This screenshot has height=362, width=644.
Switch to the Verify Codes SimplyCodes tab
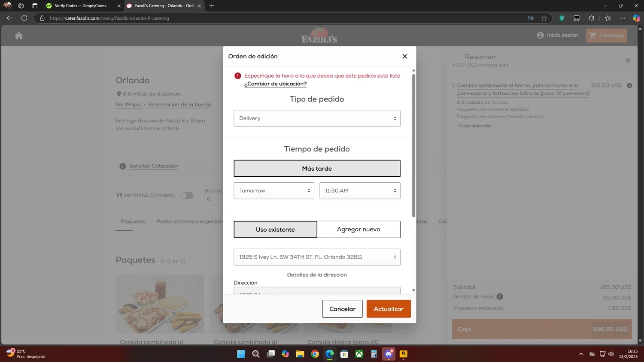tap(80, 6)
